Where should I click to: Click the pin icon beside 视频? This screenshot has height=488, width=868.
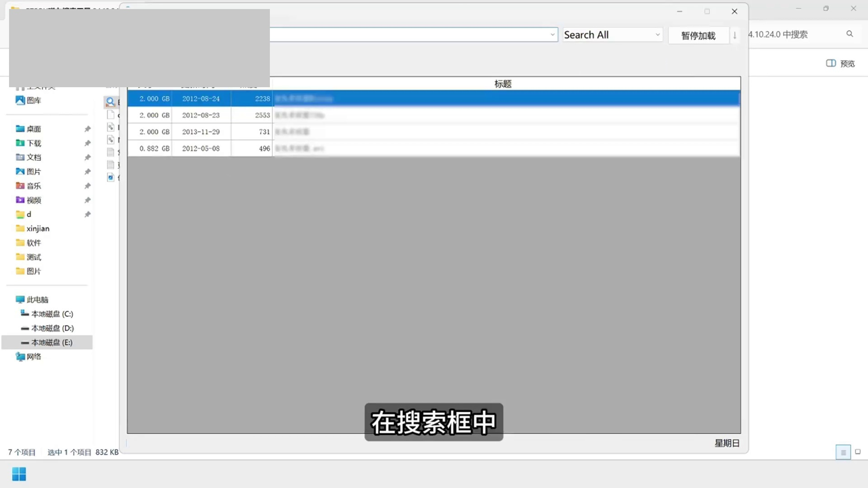pos(87,200)
